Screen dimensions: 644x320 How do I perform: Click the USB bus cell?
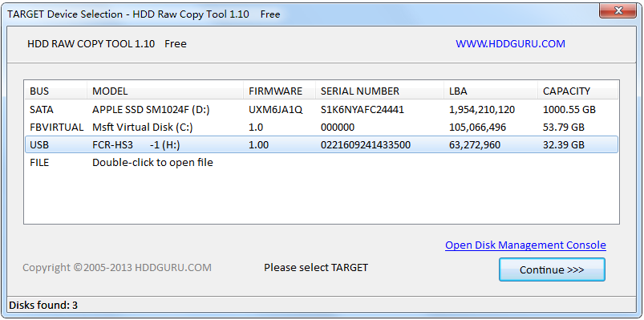39,144
